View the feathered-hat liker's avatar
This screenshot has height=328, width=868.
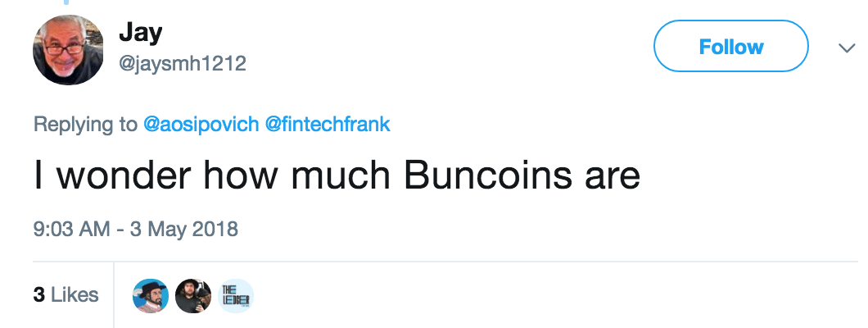pyautogui.click(x=151, y=296)
